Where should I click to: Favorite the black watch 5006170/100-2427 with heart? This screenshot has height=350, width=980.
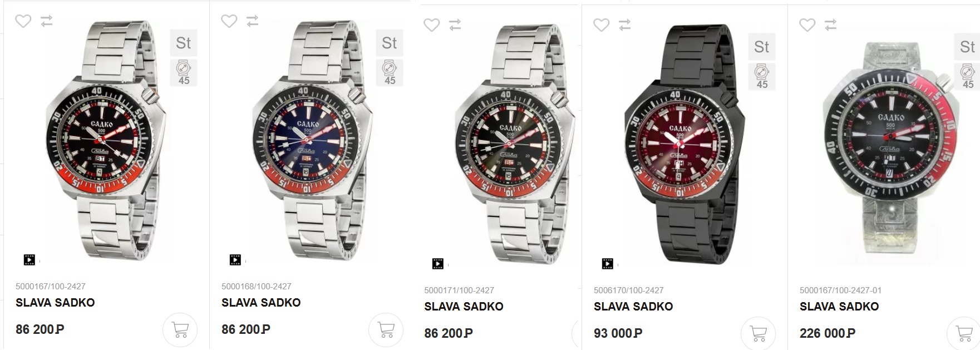tap(601, 25)
